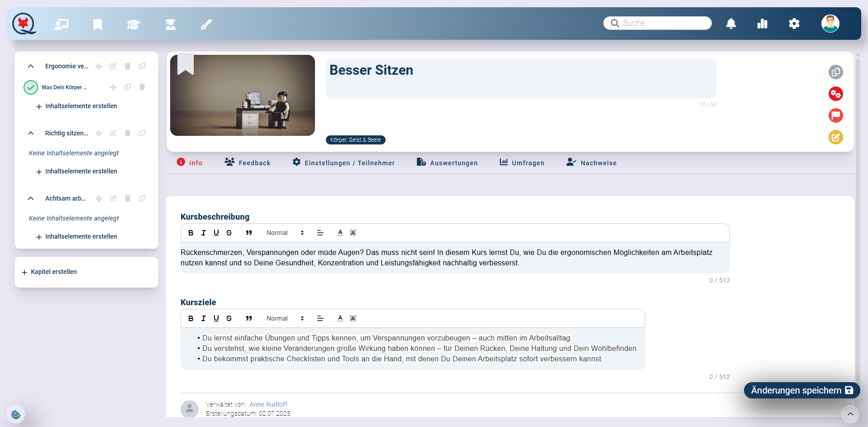Toggle underline in Kursbeschreibung editor

pos(216,233)
